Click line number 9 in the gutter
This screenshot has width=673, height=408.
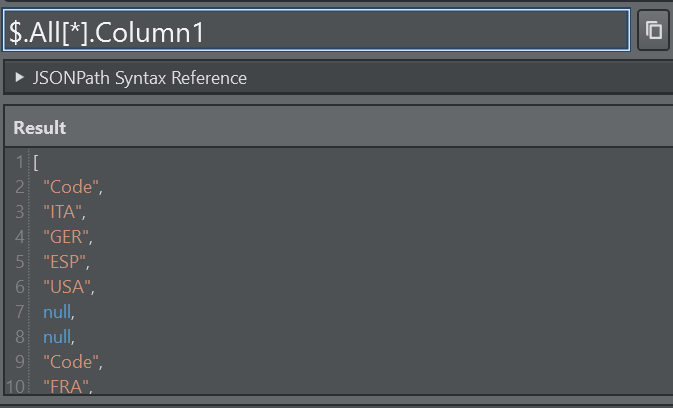[x=20, y=362]
